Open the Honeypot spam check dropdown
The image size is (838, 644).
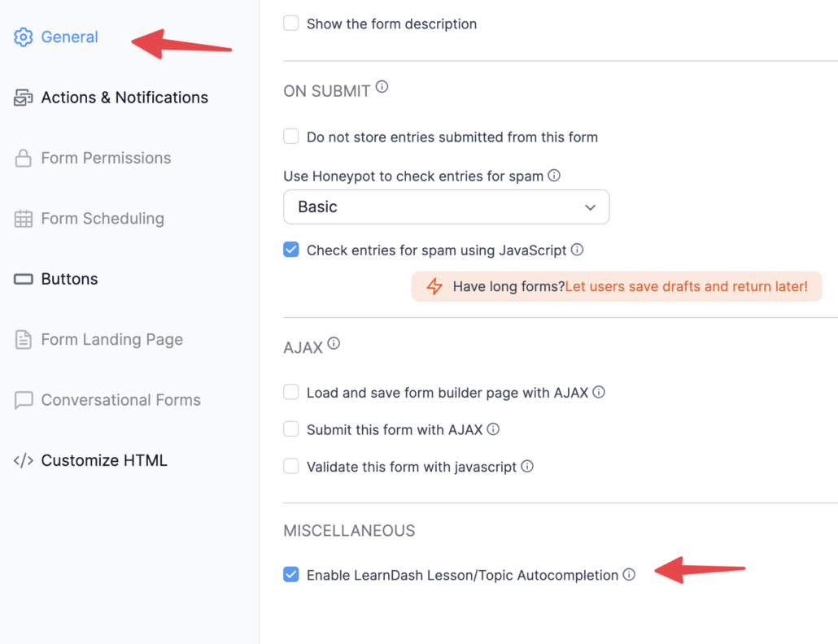[x=446, y=207]
